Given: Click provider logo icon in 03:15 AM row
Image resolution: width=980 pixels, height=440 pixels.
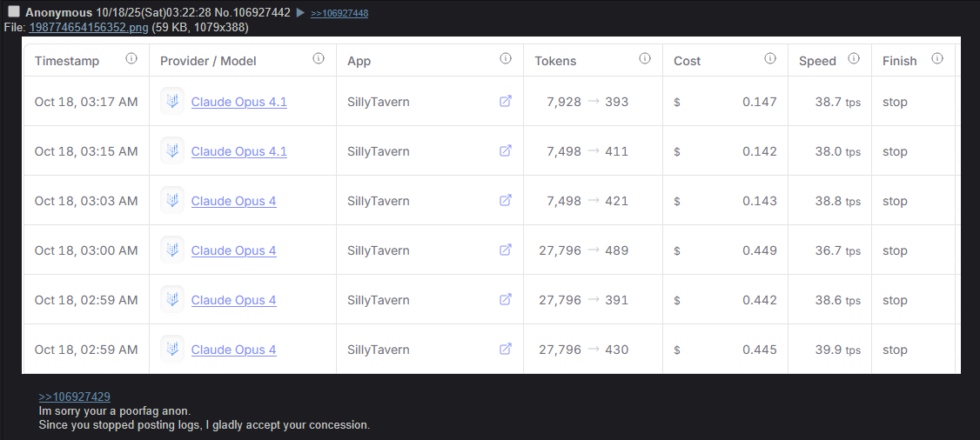Looking at the screenshot, I should pyautogui.click(x=171, y=151).
